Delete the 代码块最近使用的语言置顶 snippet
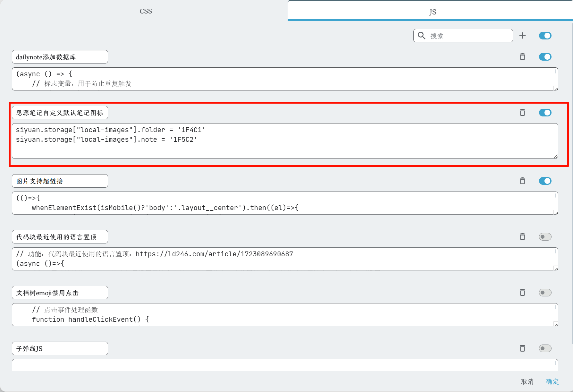The height and width of the screenshot is (392, 573). (x=522, y=237)
